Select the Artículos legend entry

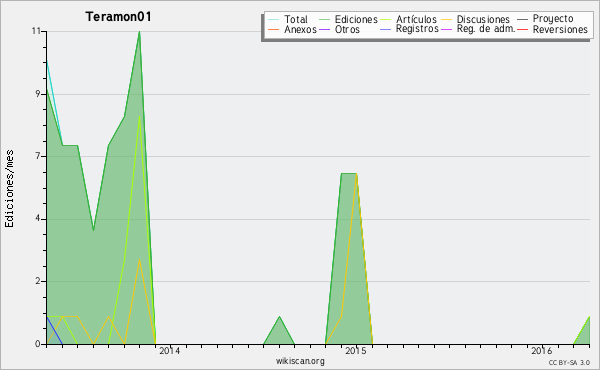(x=408, y=19)
